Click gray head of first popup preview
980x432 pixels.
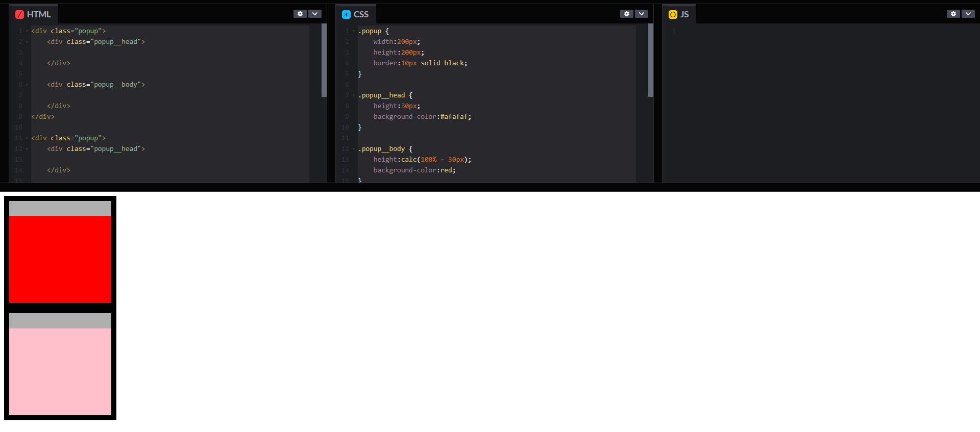pyautogui.click(x=60, y=209)
